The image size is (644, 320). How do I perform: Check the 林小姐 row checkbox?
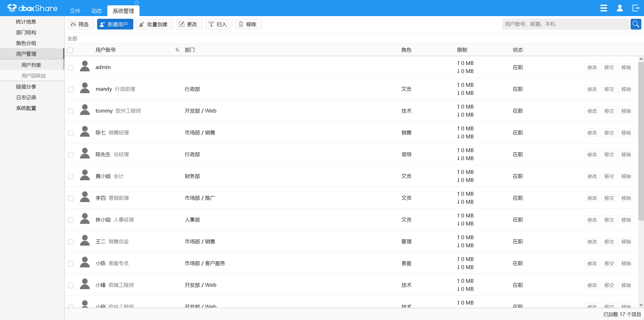(x=71, y=220)
